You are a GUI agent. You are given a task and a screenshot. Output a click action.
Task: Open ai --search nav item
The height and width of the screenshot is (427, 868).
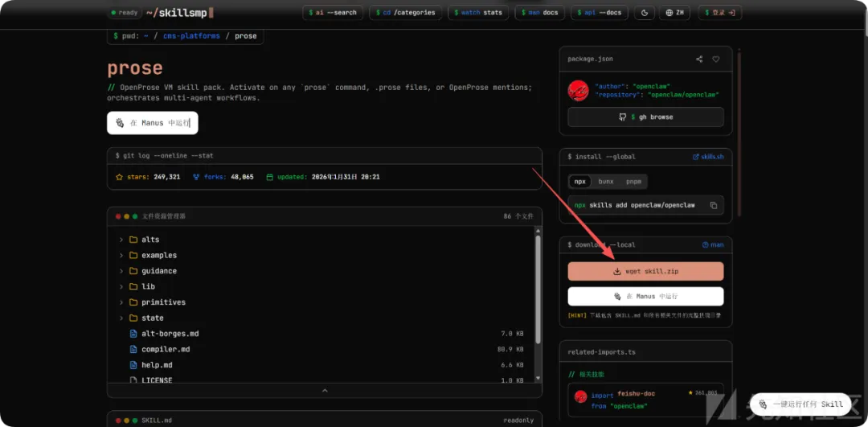coord(333,12)
